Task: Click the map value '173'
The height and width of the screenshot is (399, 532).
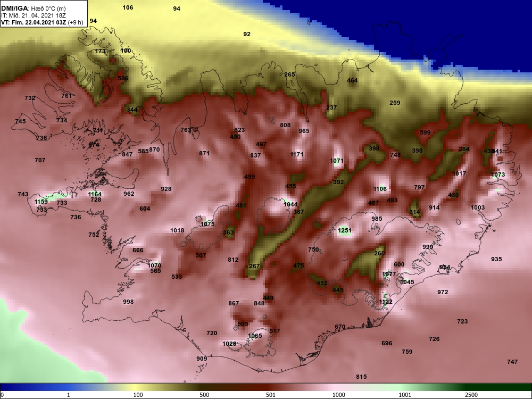Action: [100, 51]
